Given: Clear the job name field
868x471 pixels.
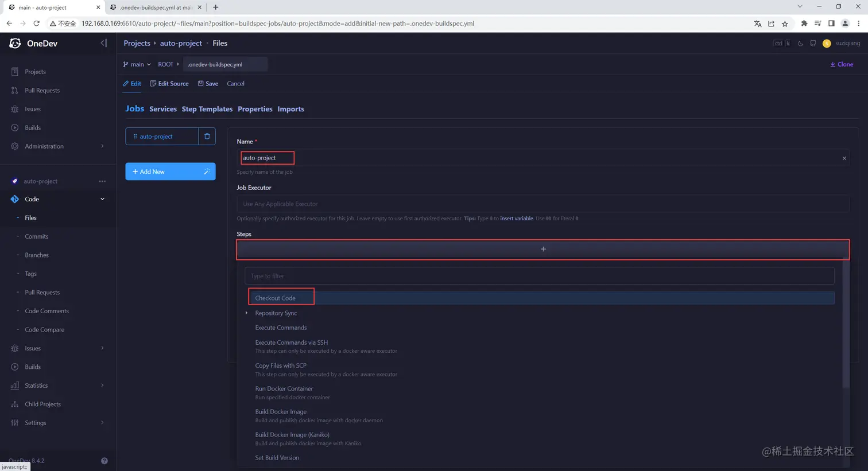Looking at the screenshot, I should [844, 158].
